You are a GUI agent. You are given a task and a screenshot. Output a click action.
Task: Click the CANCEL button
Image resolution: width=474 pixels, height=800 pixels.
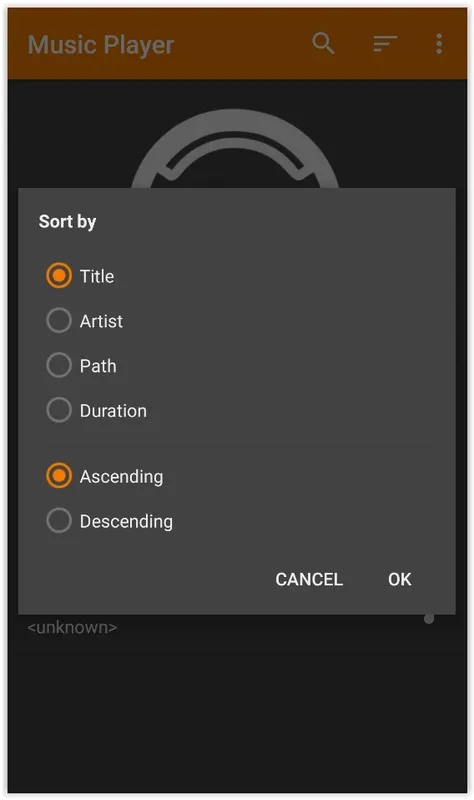click(309, 579)
